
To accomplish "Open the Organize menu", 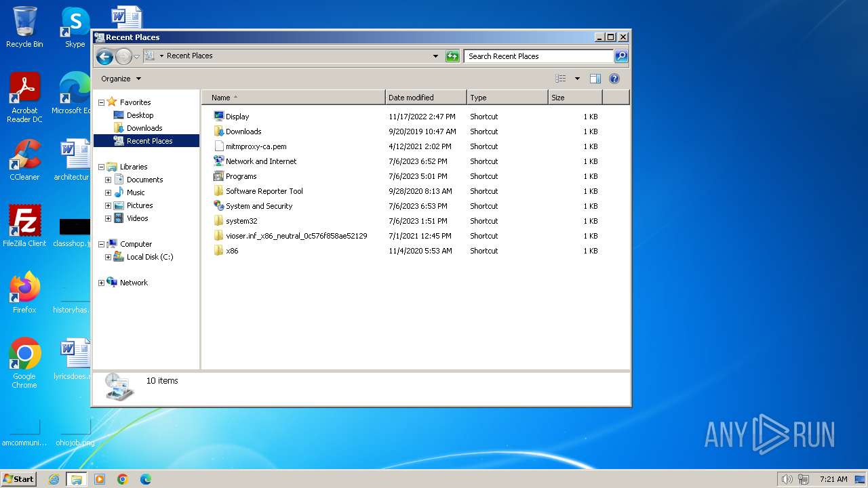I will pyautogui.click(x=121, y=79).
